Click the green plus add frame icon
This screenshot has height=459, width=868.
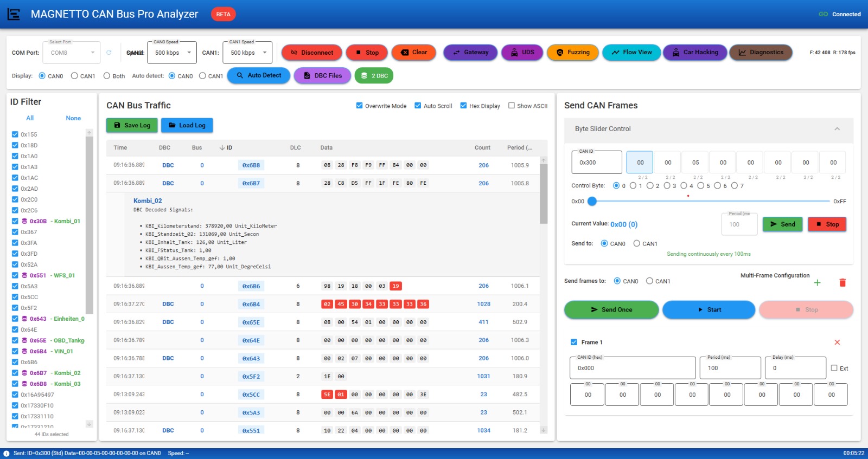(x=817, y=283)
